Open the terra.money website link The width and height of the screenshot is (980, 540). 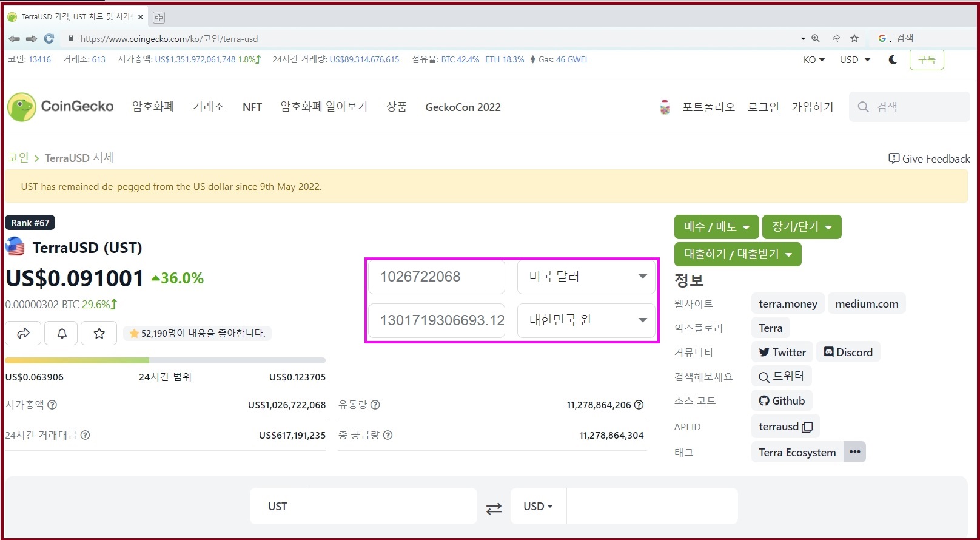click(788, 303)
